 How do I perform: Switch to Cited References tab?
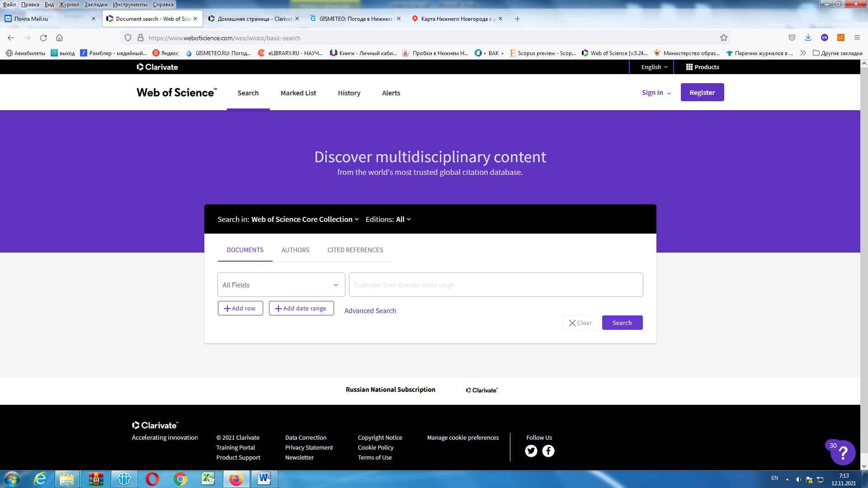pos(355,250)
